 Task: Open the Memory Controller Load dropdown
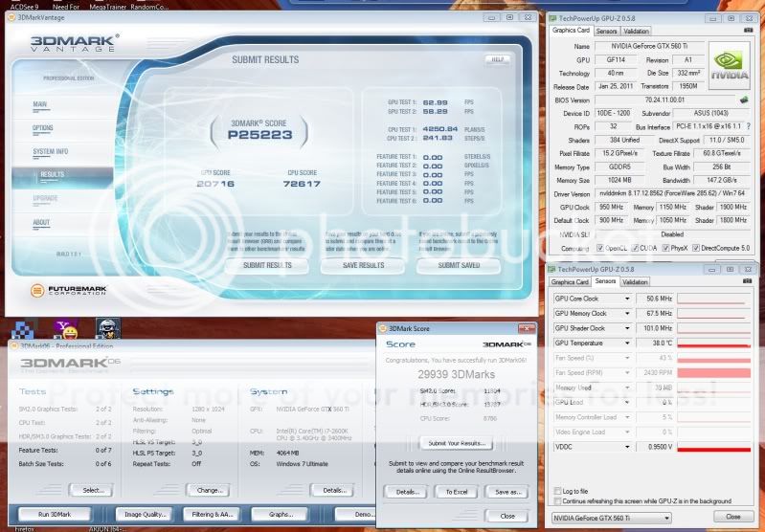pyautogui.click(x=627, y=417)
